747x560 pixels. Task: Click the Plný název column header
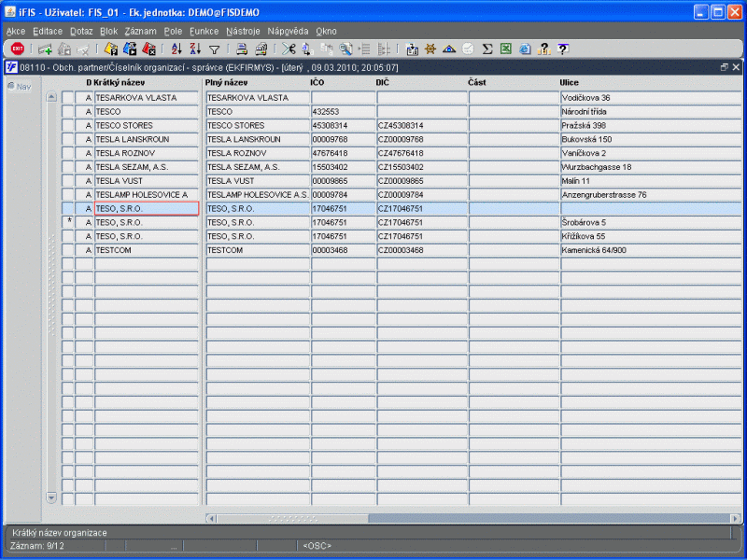coord(226,82)
